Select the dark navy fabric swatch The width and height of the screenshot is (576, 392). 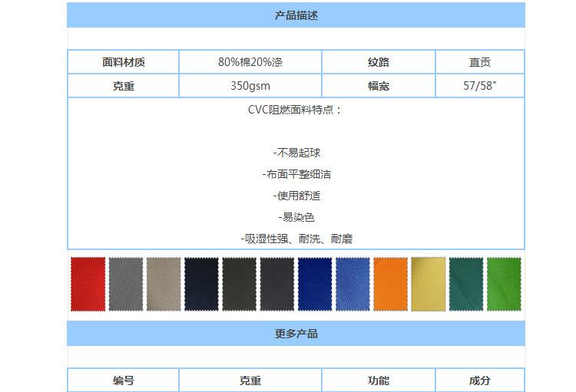click(x=202, y=284)
